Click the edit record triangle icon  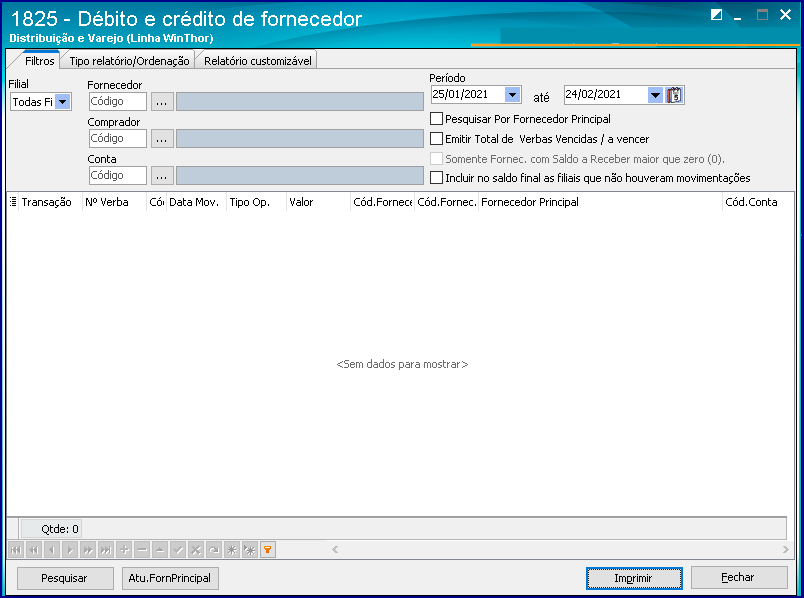tap(160, 550)
